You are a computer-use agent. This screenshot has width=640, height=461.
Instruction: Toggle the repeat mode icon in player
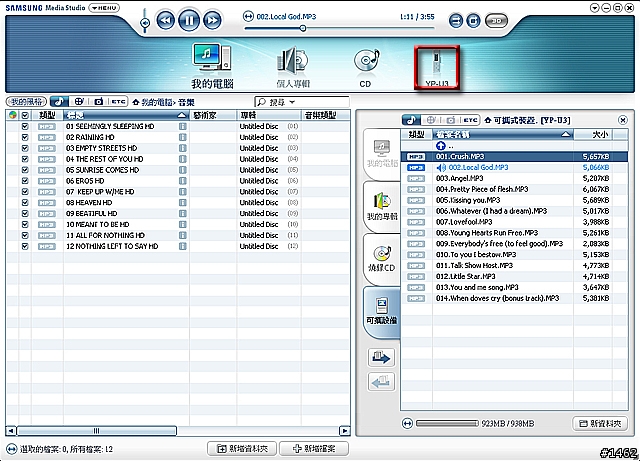coord(456,20)
